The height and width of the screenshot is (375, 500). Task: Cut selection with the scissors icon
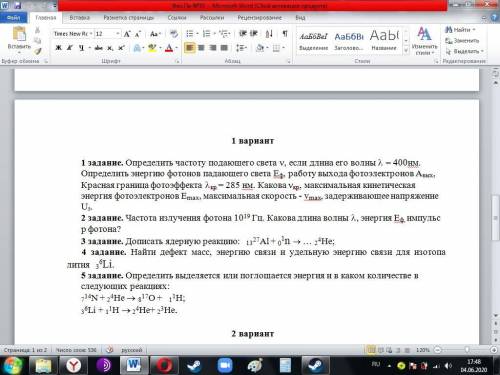click(38, 31)
